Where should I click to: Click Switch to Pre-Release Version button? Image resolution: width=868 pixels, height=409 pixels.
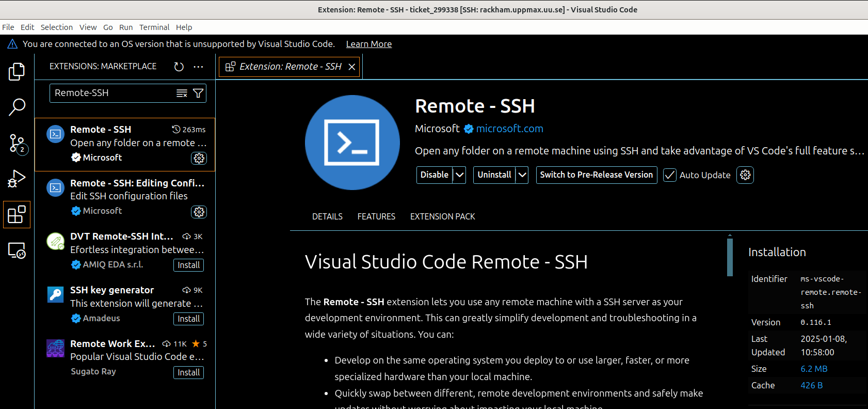coord(597,175)
